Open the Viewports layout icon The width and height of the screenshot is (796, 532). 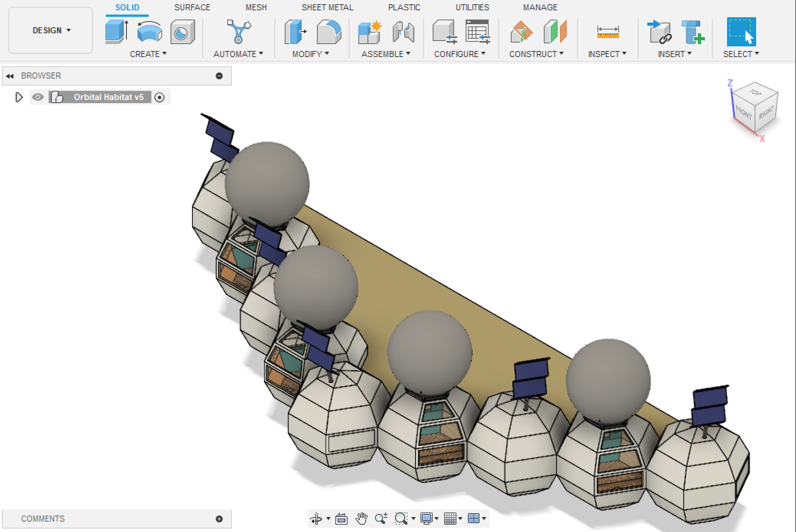click(474, 519)
